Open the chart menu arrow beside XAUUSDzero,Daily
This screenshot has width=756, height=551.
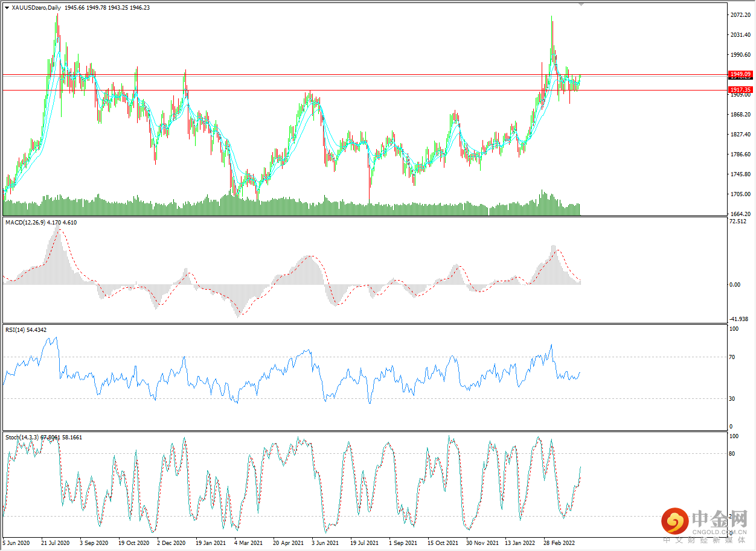click(7, 7)
